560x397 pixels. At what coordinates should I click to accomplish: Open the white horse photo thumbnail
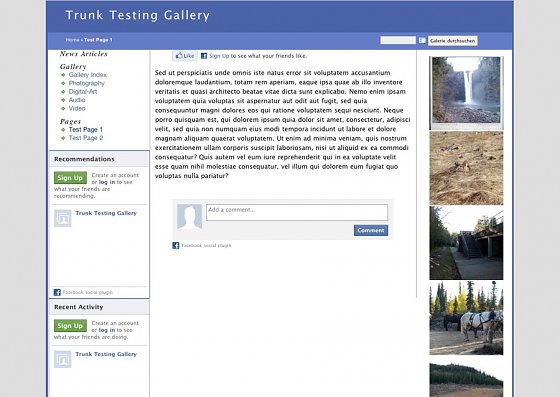click(466, 318)
